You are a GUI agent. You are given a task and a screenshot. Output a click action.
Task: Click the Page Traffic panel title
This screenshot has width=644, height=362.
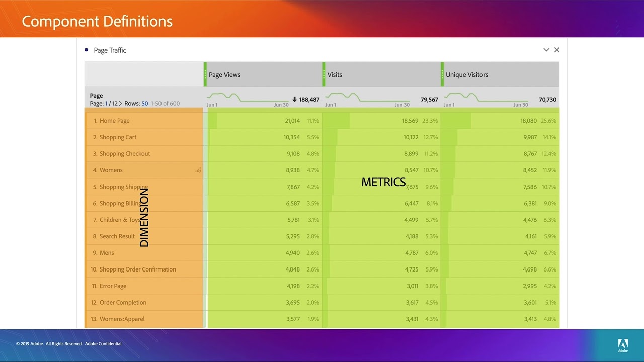pyautogui.click(x=110, y=50)
